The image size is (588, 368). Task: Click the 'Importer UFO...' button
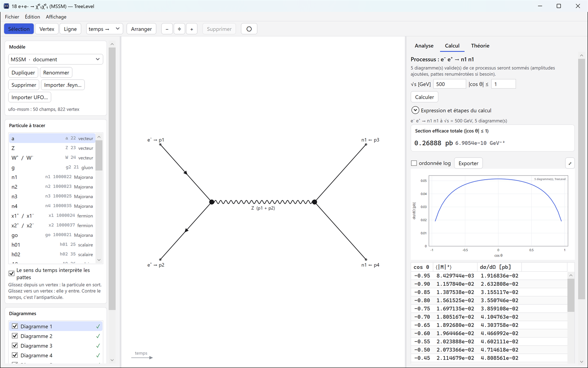coord(30,97)
